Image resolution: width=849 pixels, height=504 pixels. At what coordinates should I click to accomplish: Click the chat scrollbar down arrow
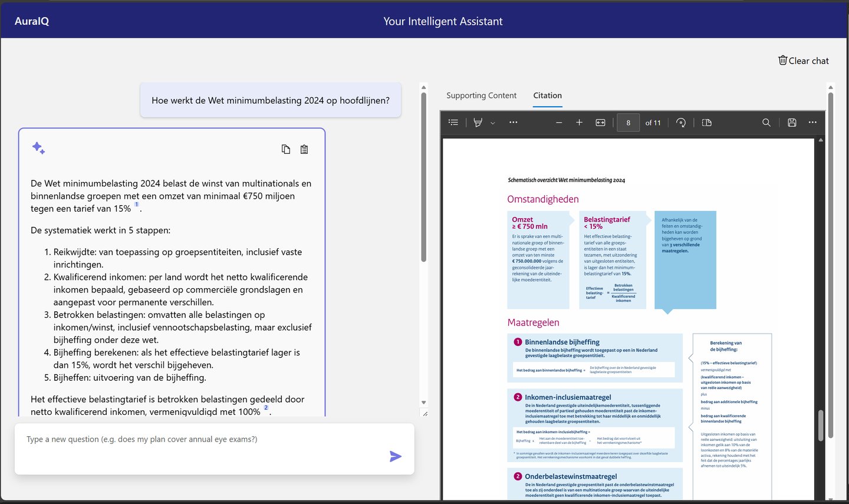click(423, 403)
